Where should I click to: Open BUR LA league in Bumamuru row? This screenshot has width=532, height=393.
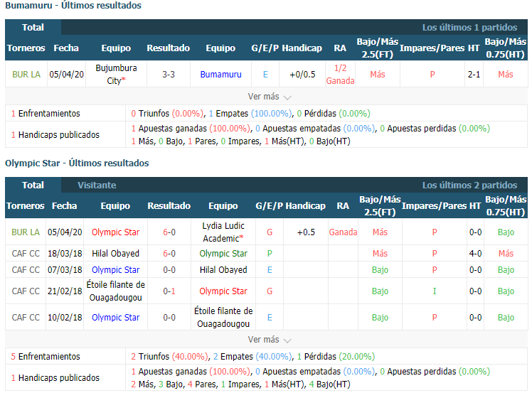pyautogui.click(x=26, y=74)
